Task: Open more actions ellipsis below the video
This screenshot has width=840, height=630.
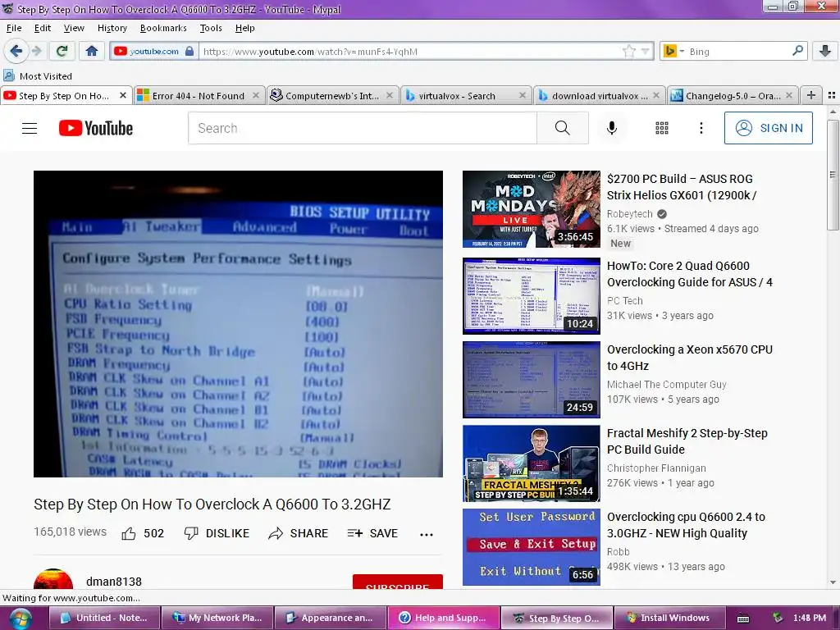Action: coord(427,534)
